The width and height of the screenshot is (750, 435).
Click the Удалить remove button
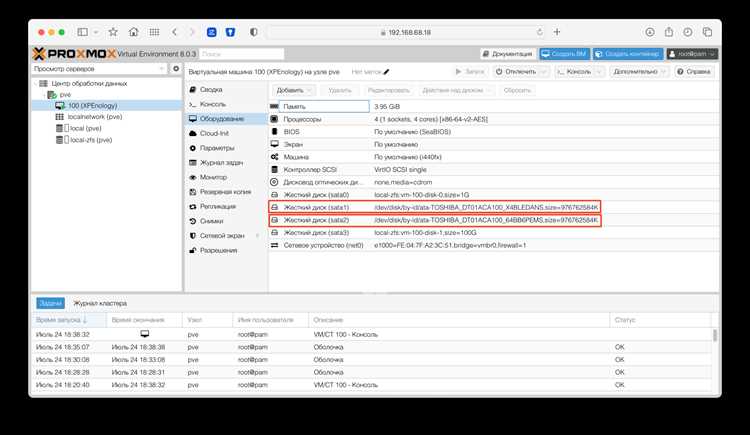tap(340, 90)
